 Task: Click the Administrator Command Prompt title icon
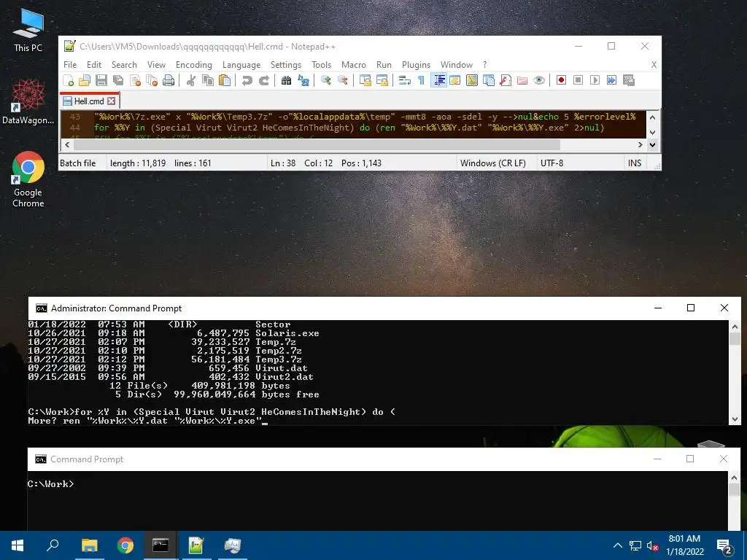[x=42, y=308]
